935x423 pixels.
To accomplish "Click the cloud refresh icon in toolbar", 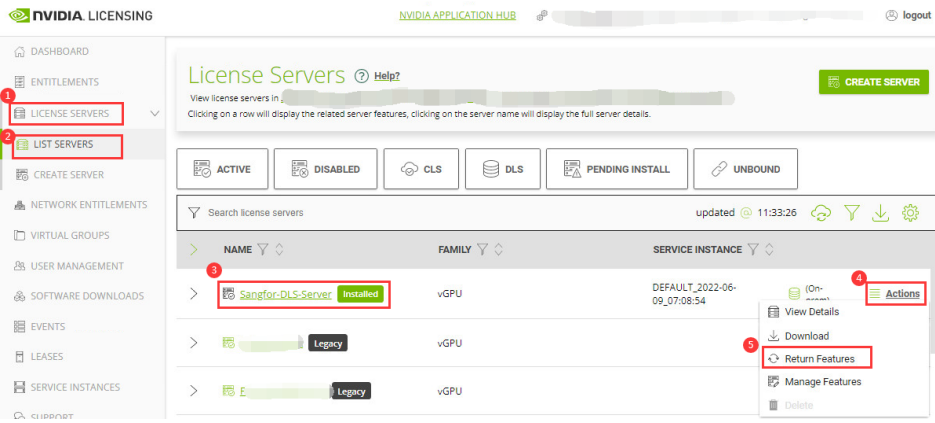I will (822, 213).
